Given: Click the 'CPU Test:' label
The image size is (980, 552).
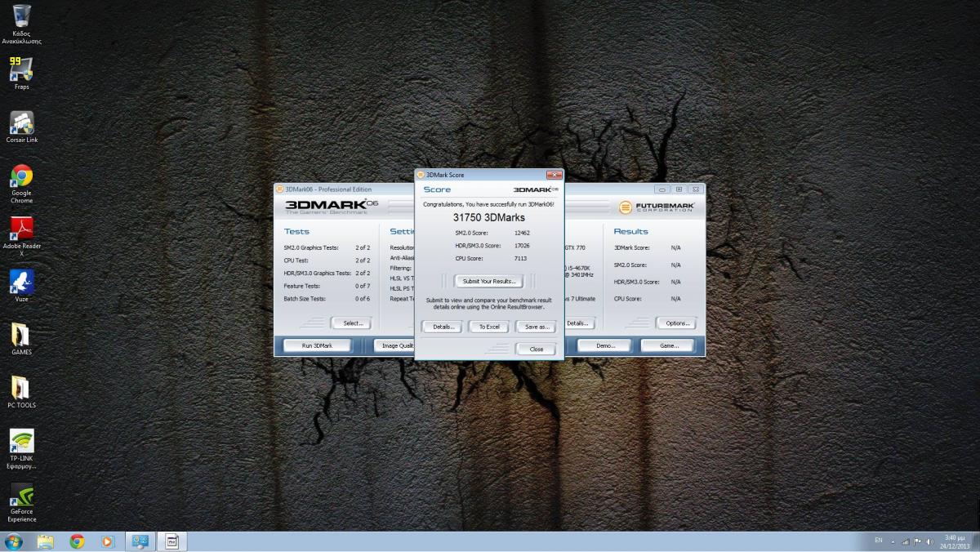Looking at the screenshot, I should [x=296, y=260].
